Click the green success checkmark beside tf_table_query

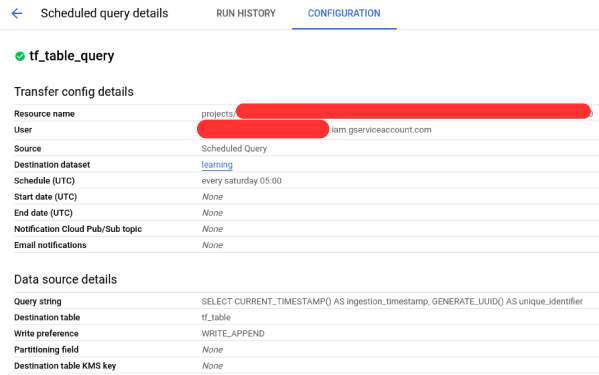[x=20, y=57]
